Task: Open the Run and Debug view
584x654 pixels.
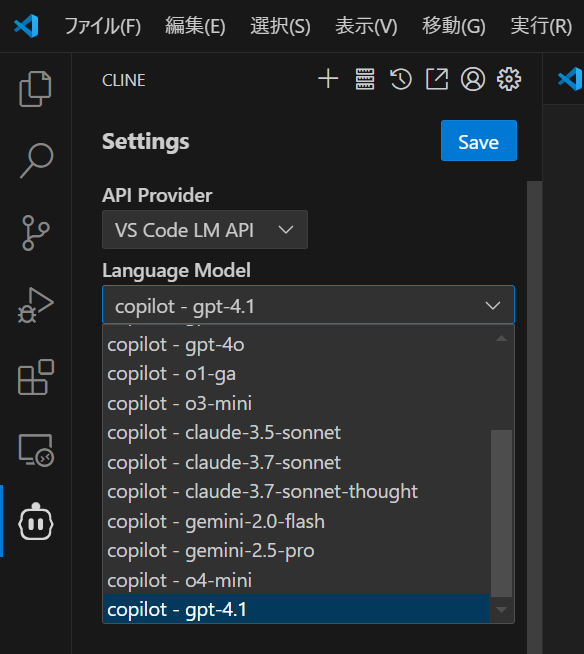Action: pos(35,305)
